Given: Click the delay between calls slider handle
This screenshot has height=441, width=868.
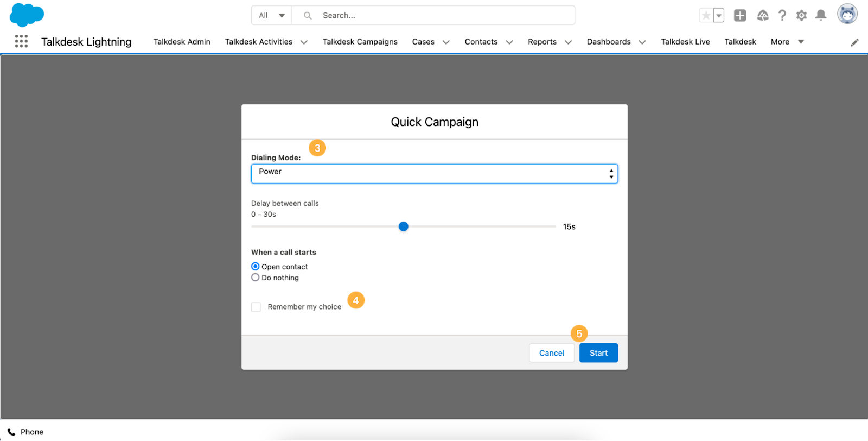Looking at the screenshot, I should (x=403, y=226).
